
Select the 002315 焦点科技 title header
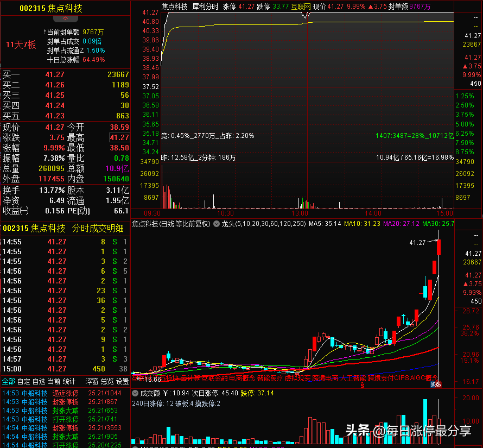pos(51,8)
